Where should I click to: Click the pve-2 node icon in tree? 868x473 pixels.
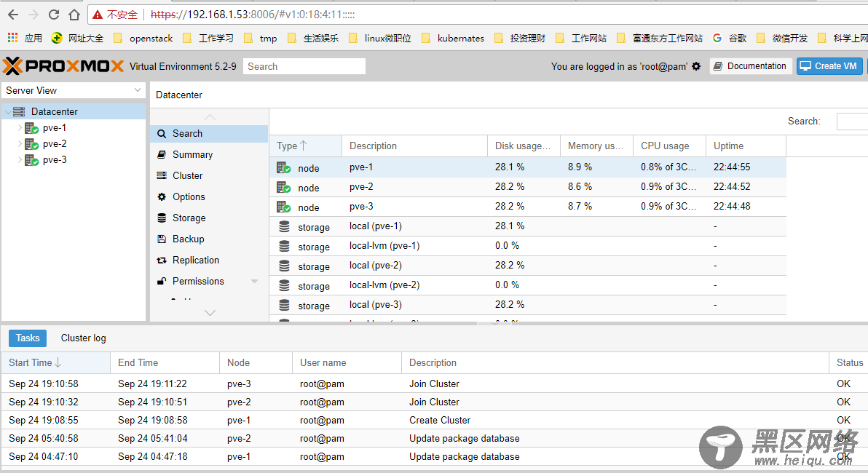pos(31,144)
